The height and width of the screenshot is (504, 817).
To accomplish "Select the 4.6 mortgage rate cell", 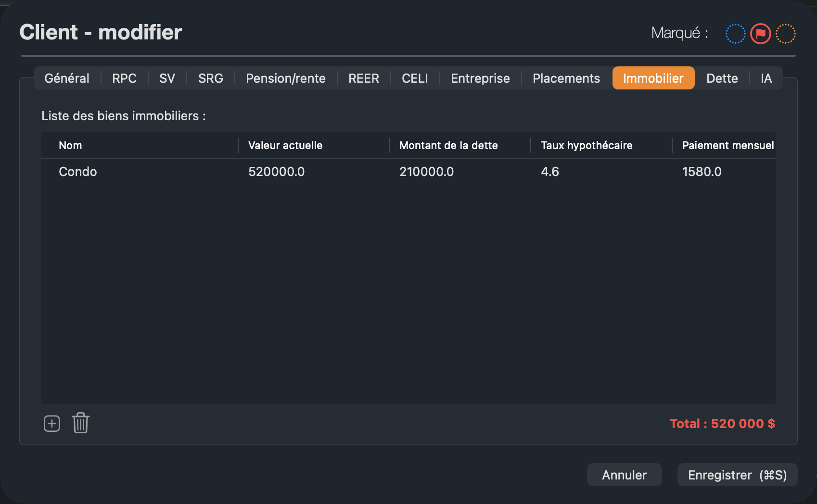I will (x=550, y=172).
